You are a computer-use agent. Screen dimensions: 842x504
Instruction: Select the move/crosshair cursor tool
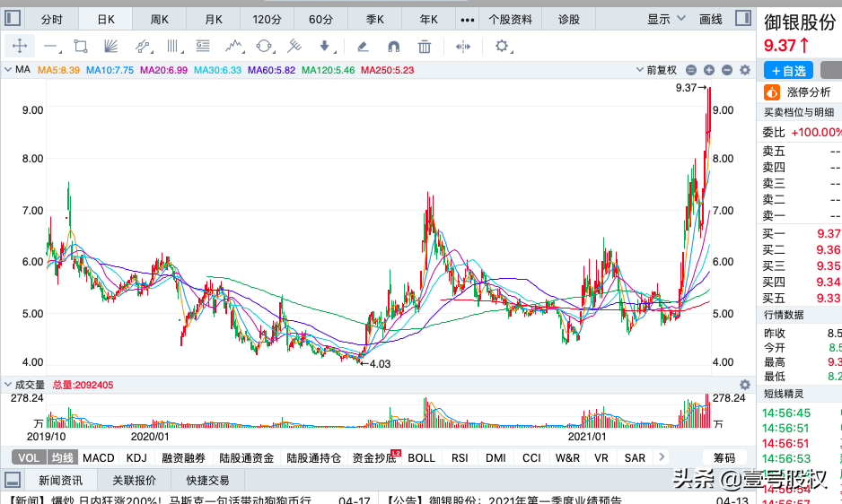(20, 46)
